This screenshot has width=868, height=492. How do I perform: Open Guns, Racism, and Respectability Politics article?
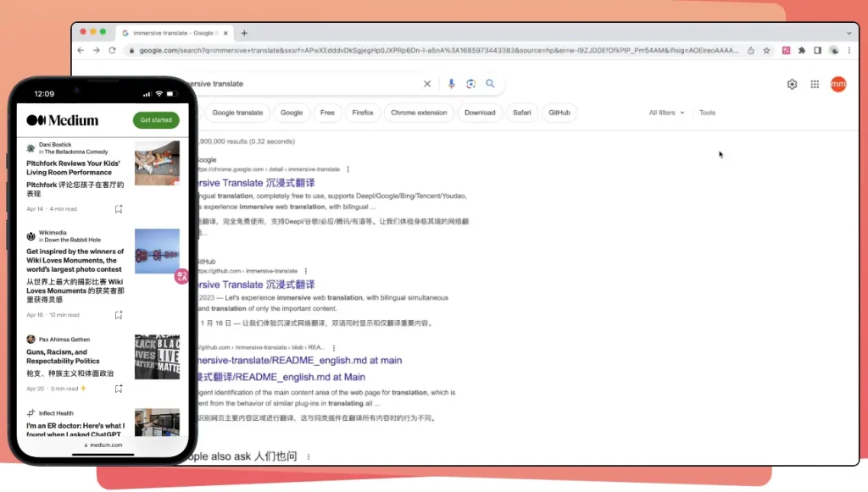point(63,357)
